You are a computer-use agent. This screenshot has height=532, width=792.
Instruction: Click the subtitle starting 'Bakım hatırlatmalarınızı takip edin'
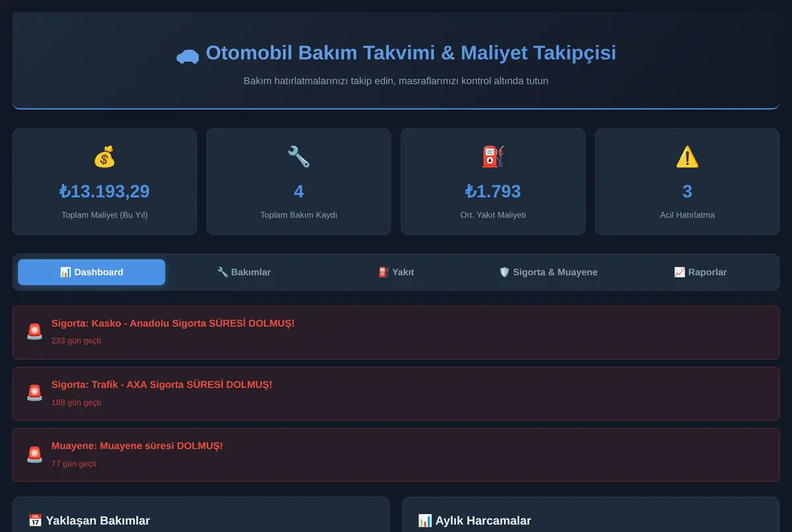pyautogui.click(x=396, y=81)
